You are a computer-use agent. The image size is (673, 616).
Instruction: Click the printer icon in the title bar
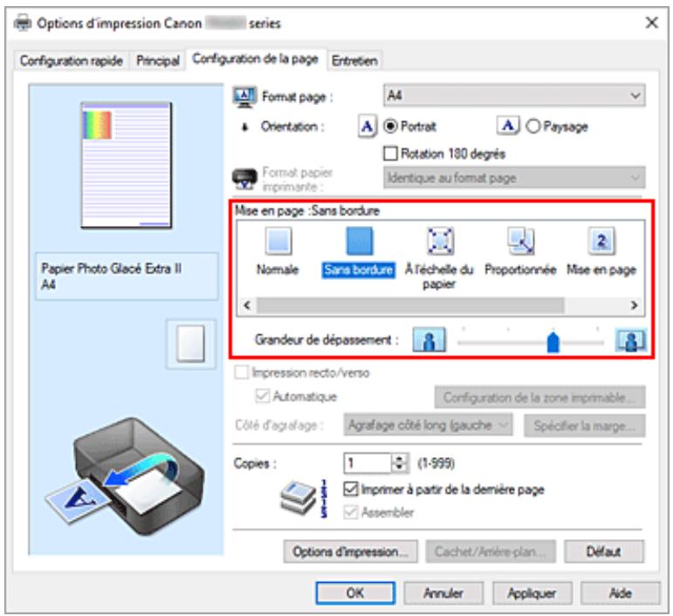(x=24, y=23)
